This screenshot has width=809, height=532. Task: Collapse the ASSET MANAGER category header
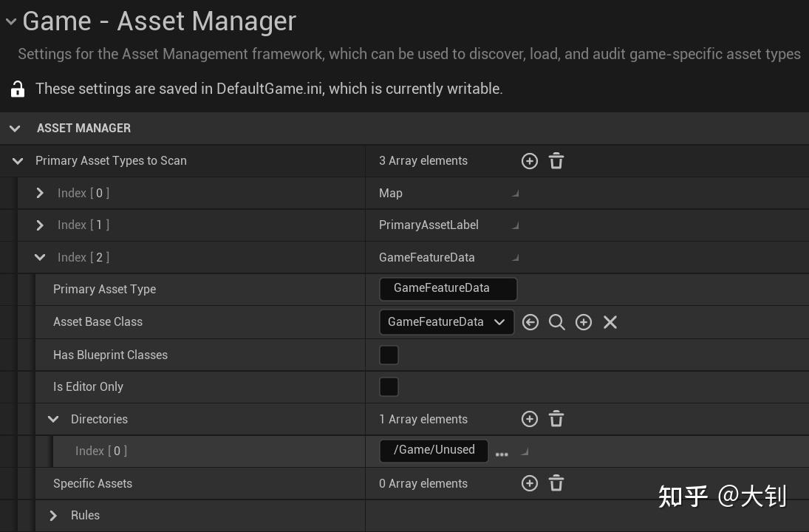(x=15, y=129)
